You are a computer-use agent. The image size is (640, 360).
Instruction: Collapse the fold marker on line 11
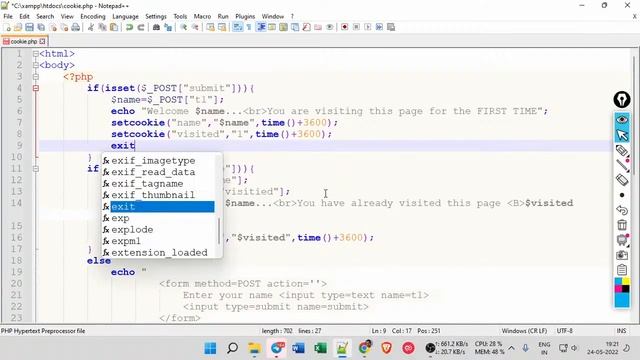[x=36, y=169]
